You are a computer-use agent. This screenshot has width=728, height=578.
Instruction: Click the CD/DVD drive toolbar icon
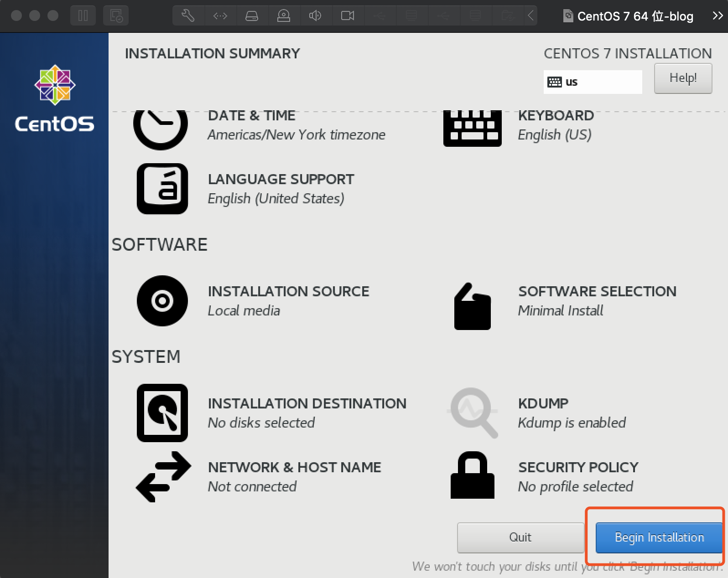[284, 16]
